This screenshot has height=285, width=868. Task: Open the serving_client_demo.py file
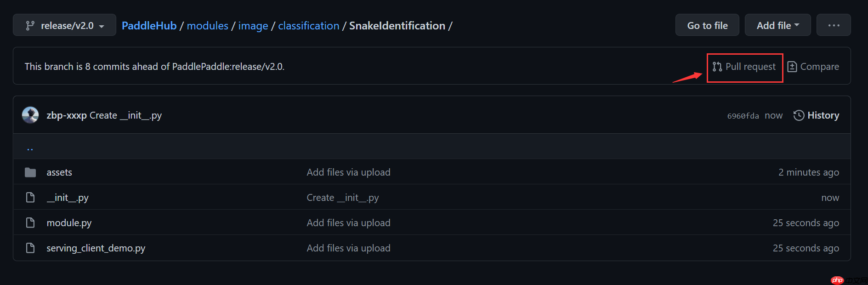point(96,248)
